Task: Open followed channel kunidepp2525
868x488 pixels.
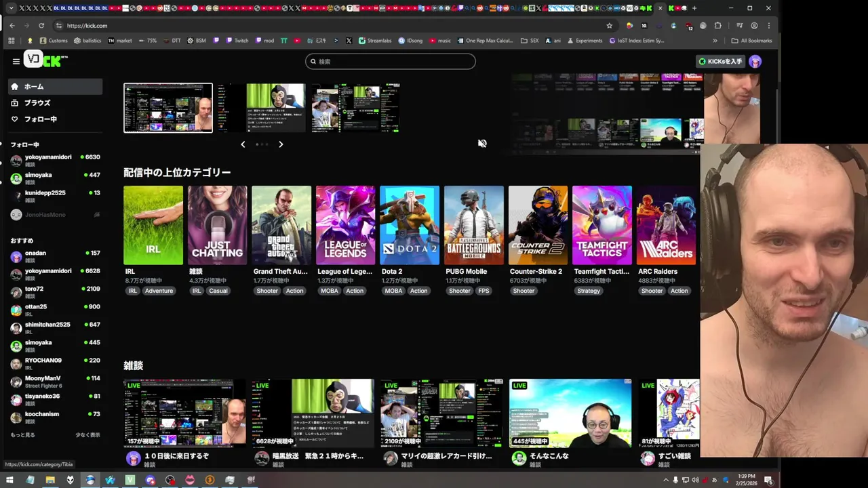Action: pyautogui.click(x=55, y=197)
